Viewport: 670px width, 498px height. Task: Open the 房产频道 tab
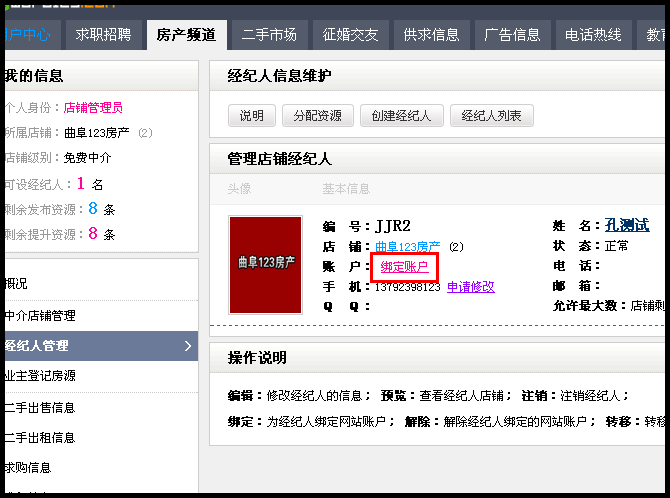pyautogui.click(x=186, y=35)
